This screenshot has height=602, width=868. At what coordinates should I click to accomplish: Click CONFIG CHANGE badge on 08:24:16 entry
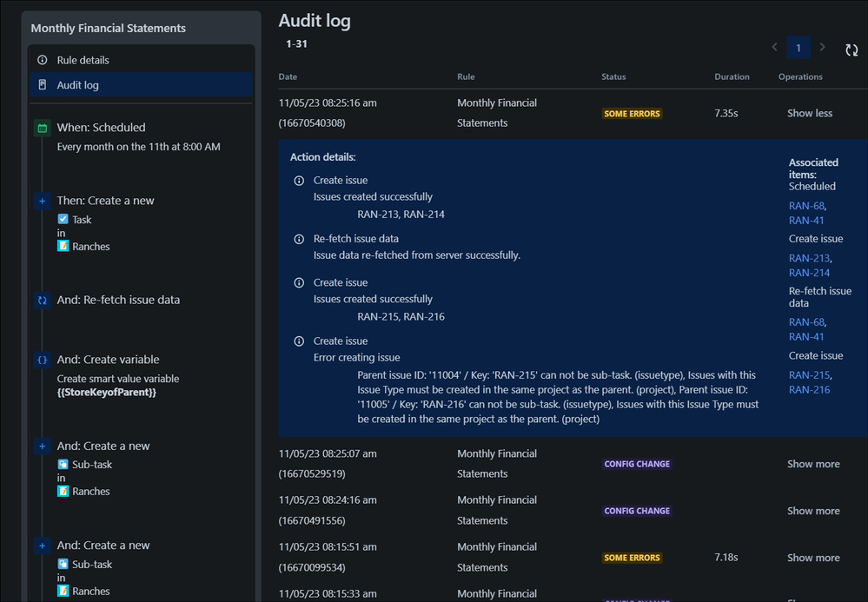point(637,511)
